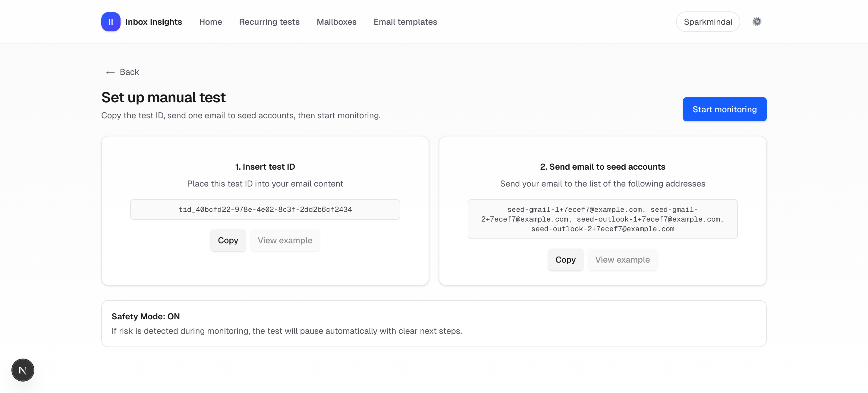Open the Home nav item
Viewport: 868px width, 393px height.
click(x=210, y=22)
